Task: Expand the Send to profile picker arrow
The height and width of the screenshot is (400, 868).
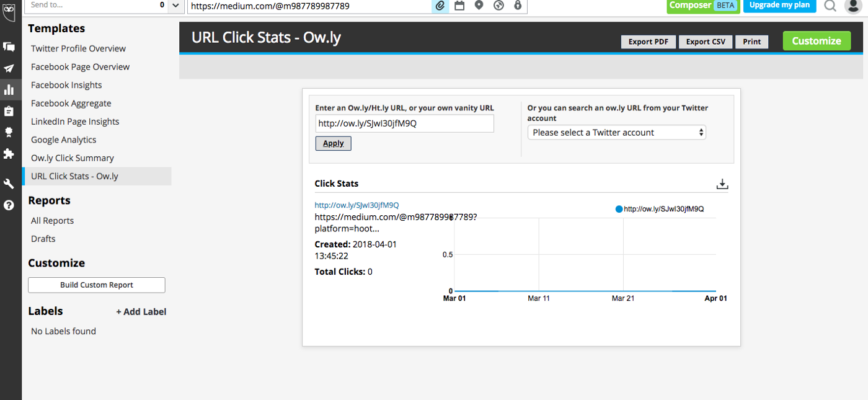Action: coord(175,6)
